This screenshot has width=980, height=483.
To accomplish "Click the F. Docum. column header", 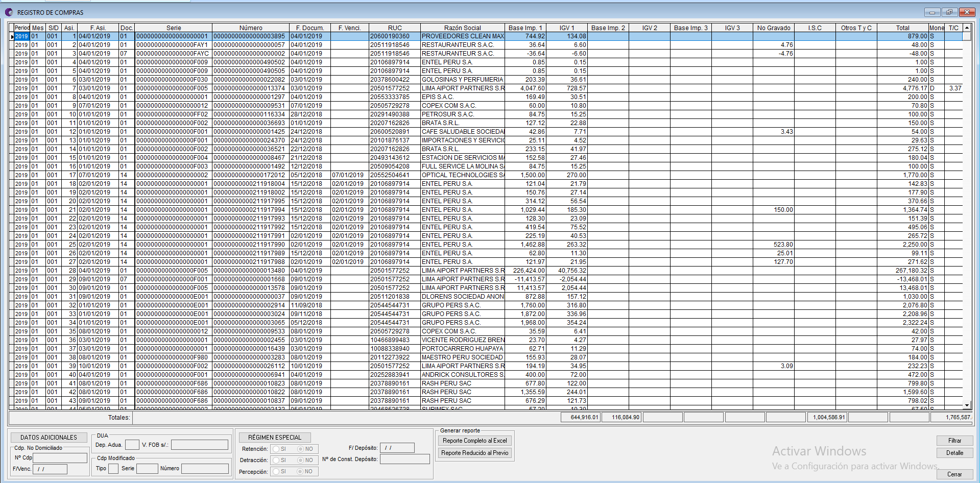I will (x=310, y=28).
